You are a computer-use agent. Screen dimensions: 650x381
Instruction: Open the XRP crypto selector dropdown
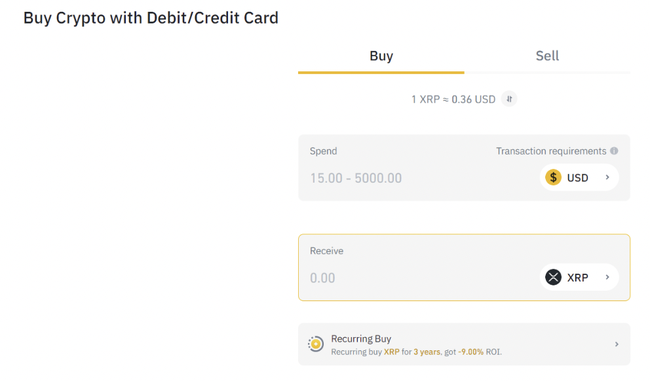pyautogui.click(x=579, y=277)
